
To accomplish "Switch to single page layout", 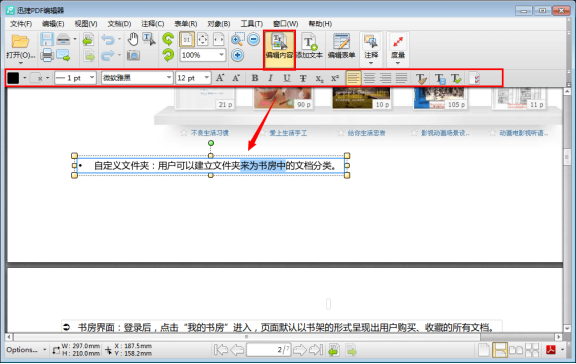I will click(x=484, y=350).
